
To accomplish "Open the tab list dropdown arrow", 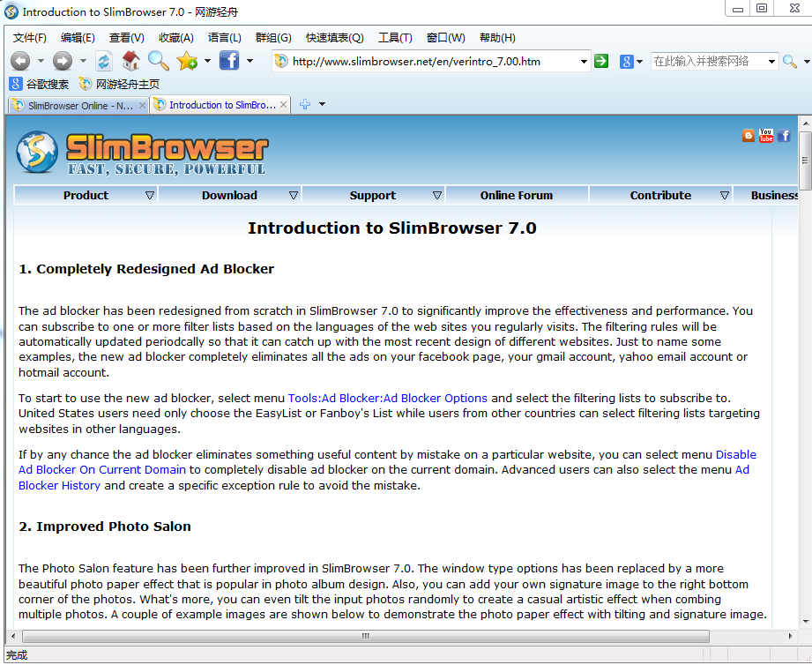I will click(x=322, y=104).
